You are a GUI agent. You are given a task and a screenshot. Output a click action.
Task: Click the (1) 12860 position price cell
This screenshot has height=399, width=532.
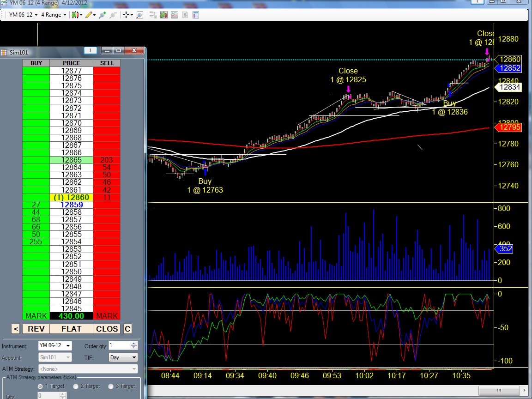pyautogui.click(x=71, y=198)
